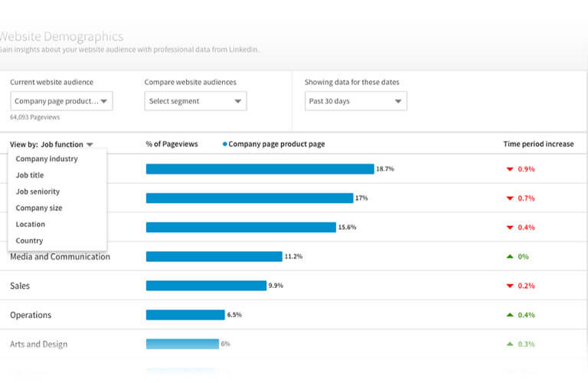Pick Company size from the list
Screen dimensions: 588x383
pos(39,208)
